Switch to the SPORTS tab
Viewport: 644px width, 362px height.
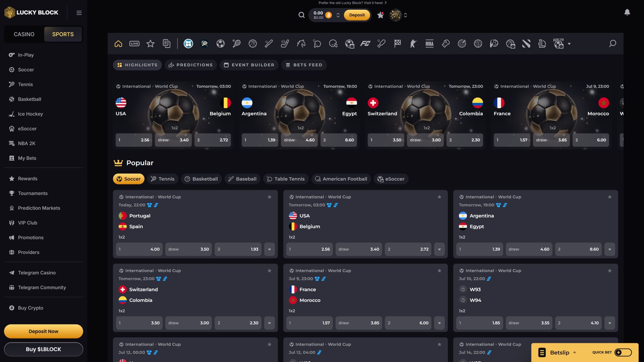tap(63, 34)
